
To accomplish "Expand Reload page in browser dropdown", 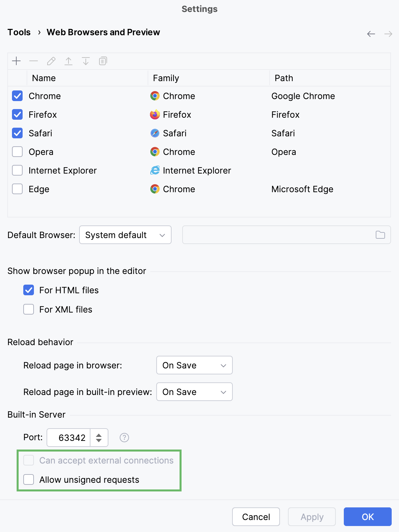I will [x=194, y=365].
